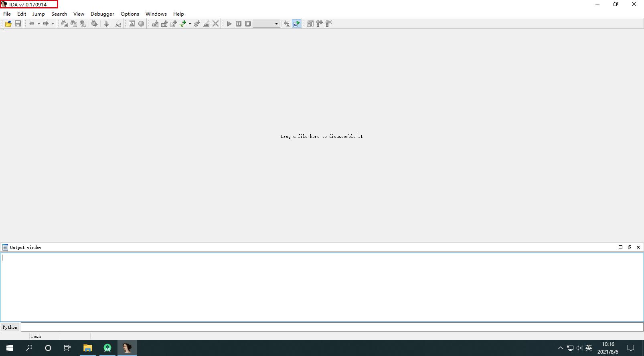This screenshot has width=644, height=356.
Task: Click the text search binoculars icon
Action: click(74, 24)
